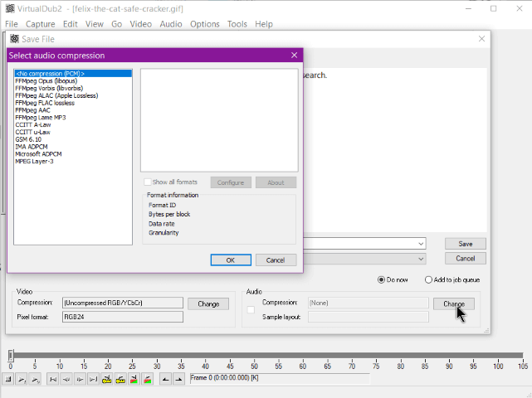Cancel the audio compression dialog

tap(276, 260)
